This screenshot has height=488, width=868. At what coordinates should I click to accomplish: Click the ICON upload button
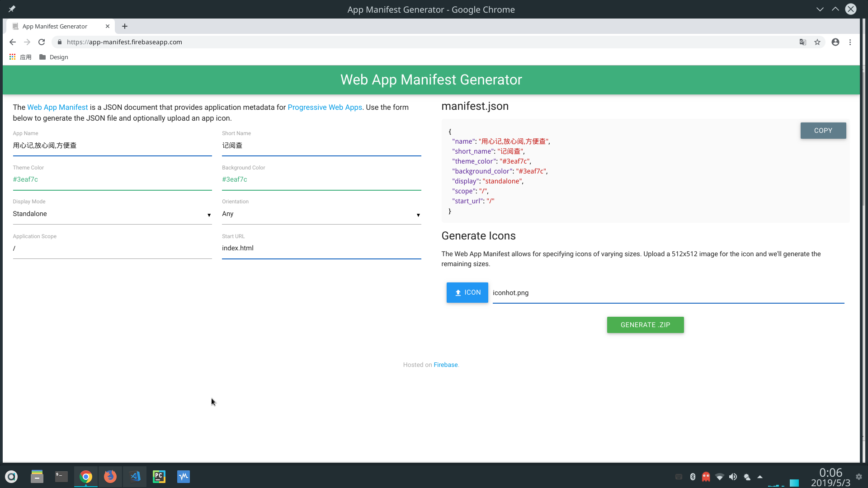tap(467, 292)
